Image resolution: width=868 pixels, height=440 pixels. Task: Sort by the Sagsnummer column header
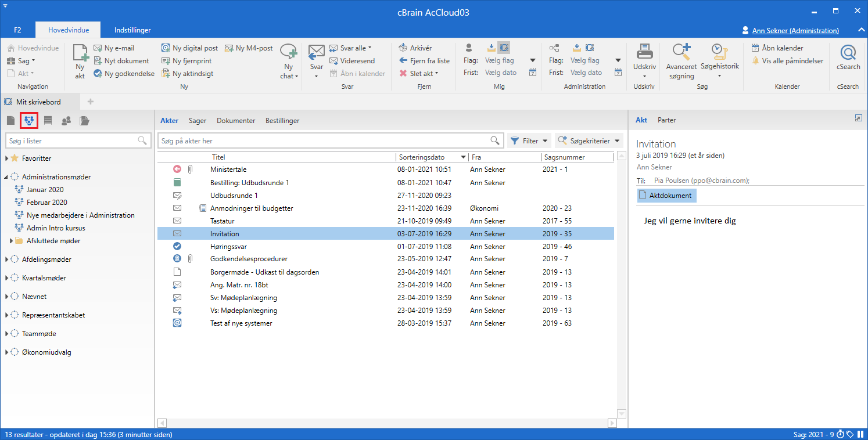point(576,157)
